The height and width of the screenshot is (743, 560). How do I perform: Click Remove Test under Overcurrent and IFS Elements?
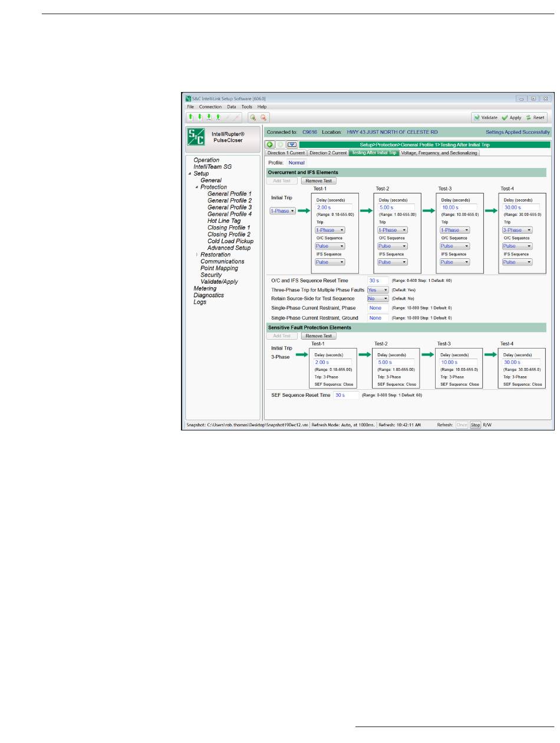tap(318, 181)
